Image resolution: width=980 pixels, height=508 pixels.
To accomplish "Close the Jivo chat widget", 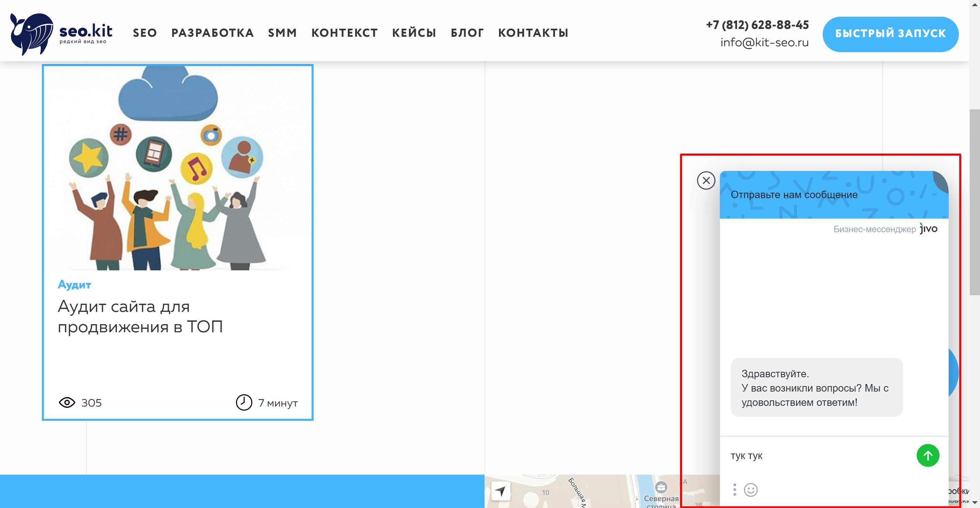I will tap(706, 181).
